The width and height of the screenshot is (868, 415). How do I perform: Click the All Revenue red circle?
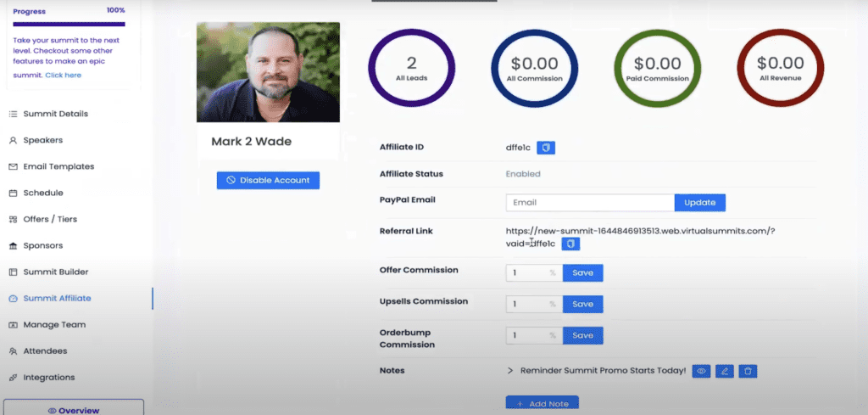[781, 68]
